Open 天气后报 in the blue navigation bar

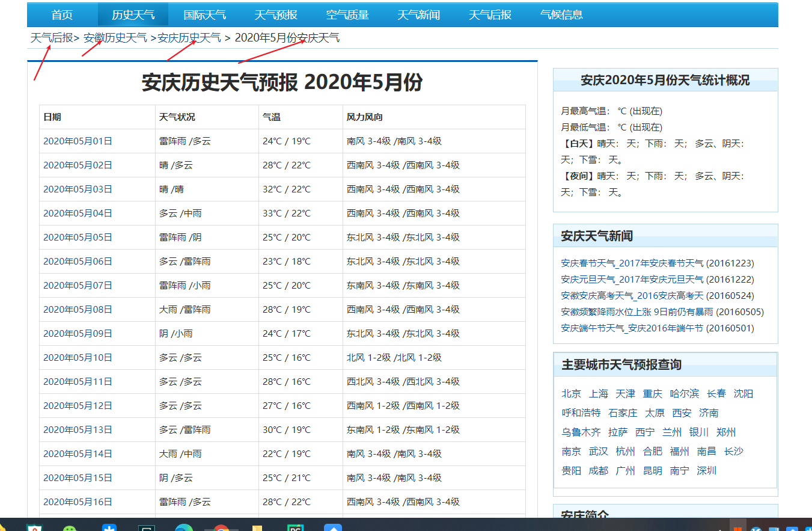pyautogui.click(x=490, y=15)
